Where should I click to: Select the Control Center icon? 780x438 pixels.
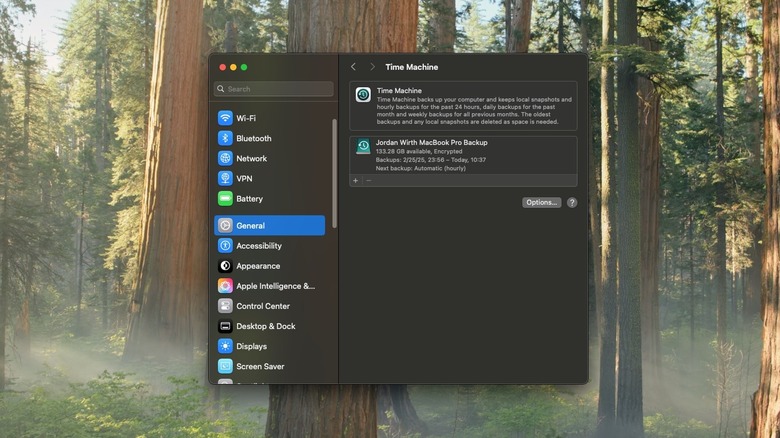point(225,306)
